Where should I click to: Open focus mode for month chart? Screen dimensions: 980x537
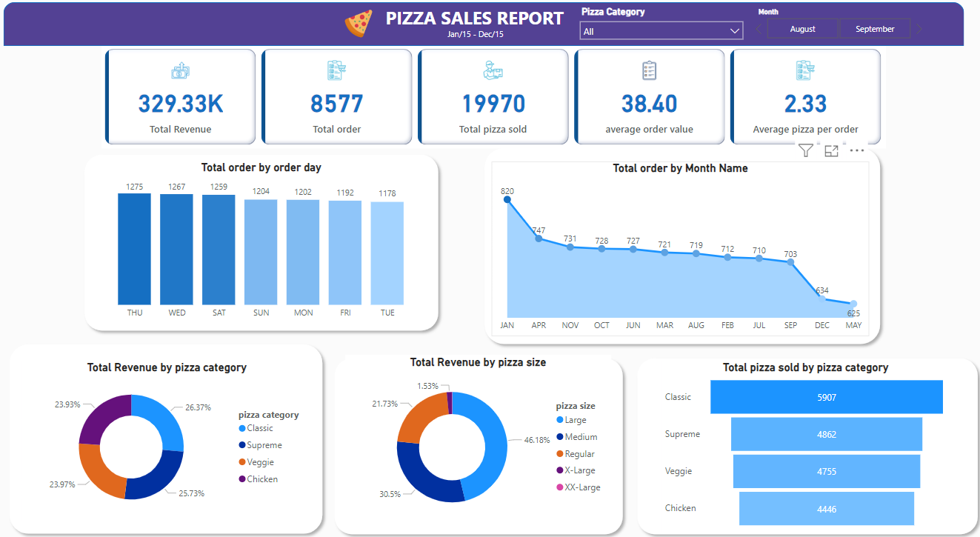[831, 151]
